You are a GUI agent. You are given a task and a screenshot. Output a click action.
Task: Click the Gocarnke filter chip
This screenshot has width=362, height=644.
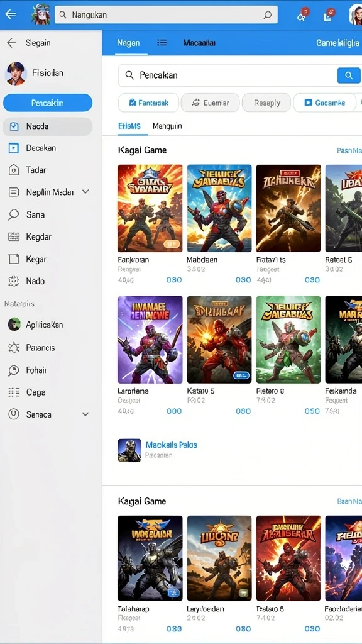(325, 103)
